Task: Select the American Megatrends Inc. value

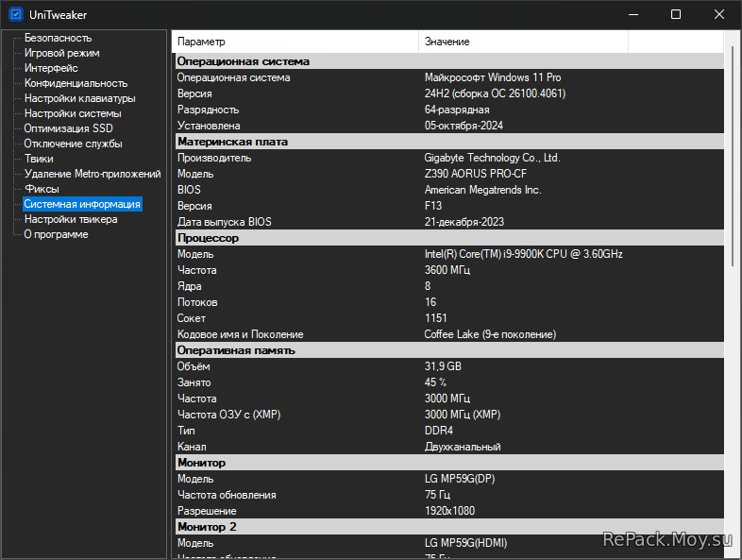Action: tap(482, 190)
